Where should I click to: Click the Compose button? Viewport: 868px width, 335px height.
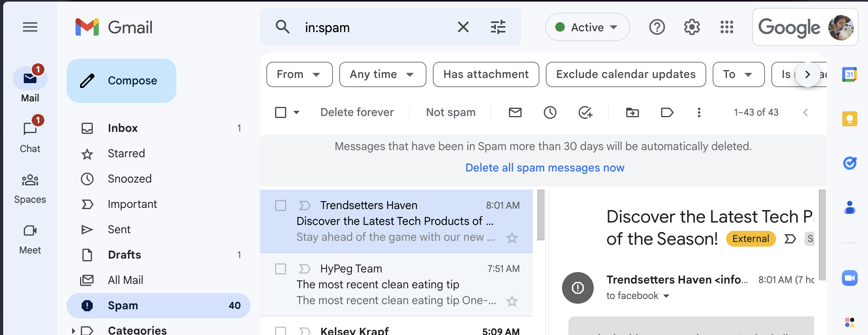[x=122, y=81]
